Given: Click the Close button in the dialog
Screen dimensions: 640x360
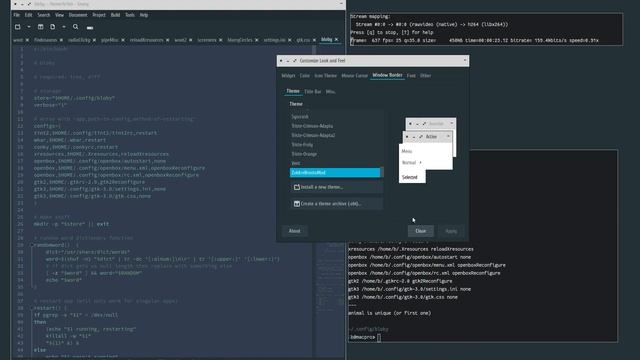Looking at the screenshot, I should point(420,231).
